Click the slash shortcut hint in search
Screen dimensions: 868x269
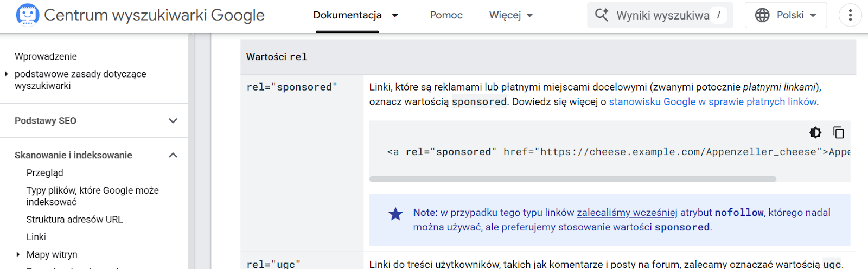tap(719, 15)
